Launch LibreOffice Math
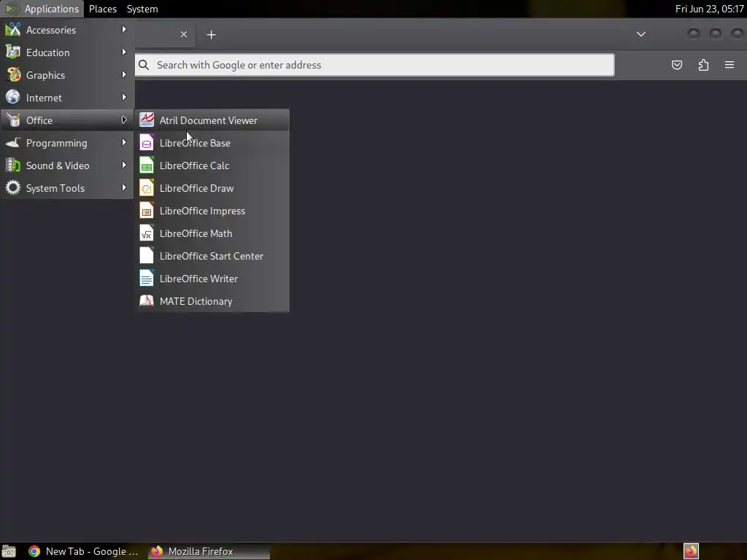This screenshot has height=560, width=747. pos(212,233)
